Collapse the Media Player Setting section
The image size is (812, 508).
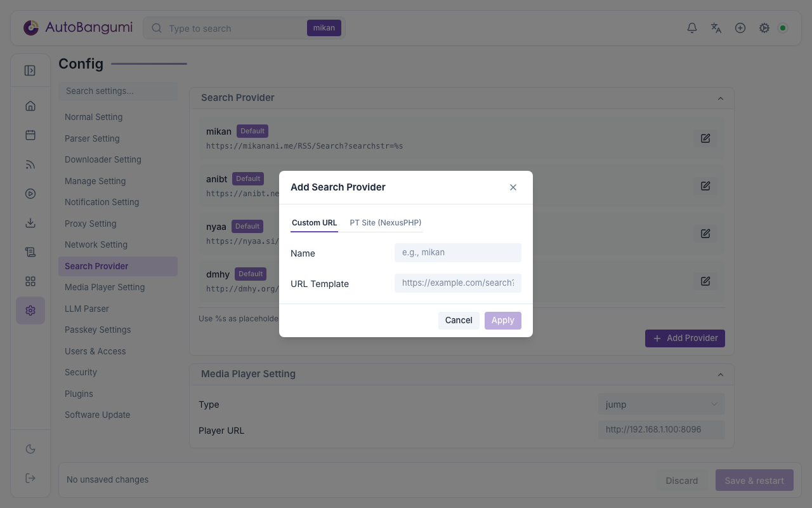click(x=721, y=375)
